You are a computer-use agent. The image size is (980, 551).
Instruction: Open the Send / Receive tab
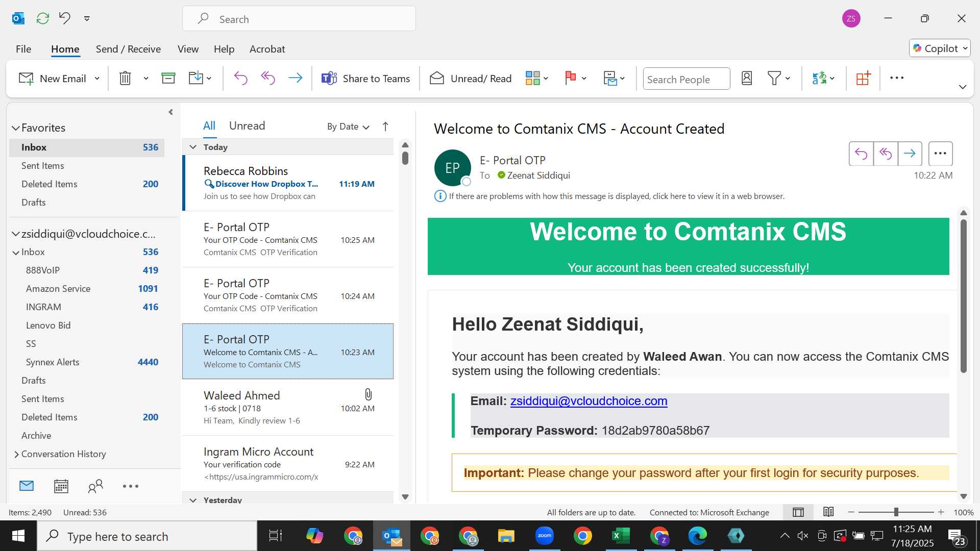pos(128,49)
